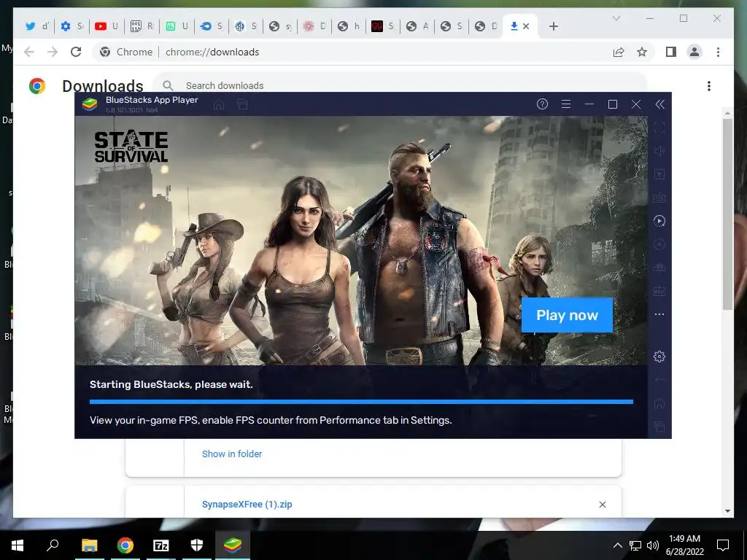Reload the Chrome downloads page

click(76, 52)
